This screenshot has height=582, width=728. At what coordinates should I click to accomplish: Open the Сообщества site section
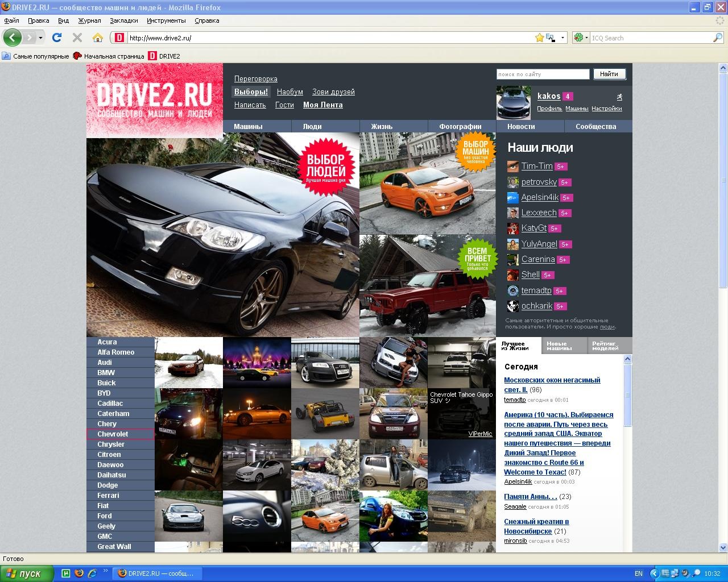click(598, 127)
